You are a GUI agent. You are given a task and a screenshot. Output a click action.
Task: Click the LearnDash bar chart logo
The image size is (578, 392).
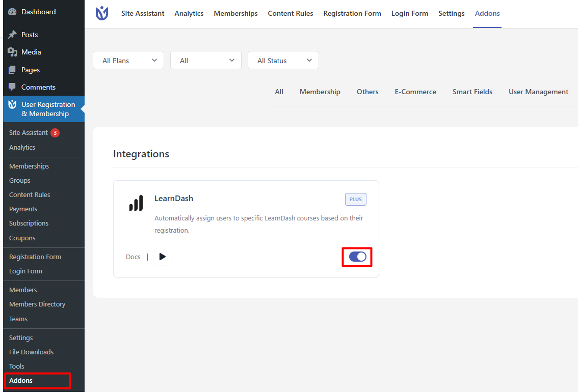click(x=136, y=204)
